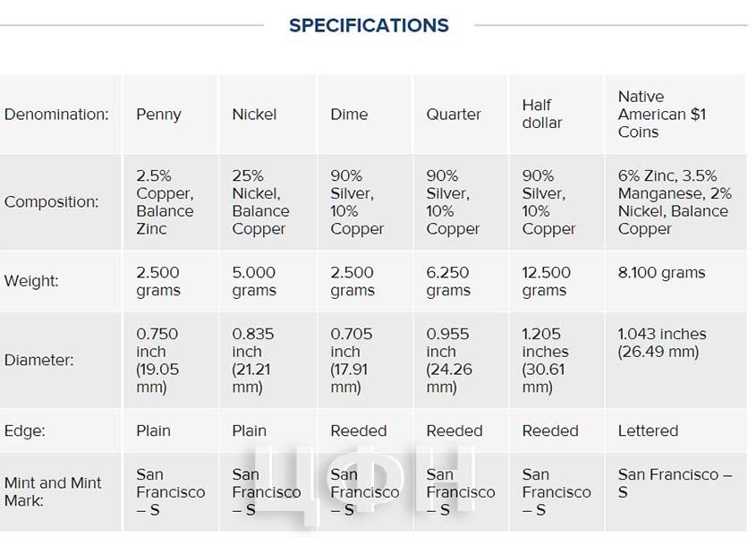756x537 pixels.
Task: Click the 6% Zinc, 3.5% Manganese composition cell
Action: [675, 202]
